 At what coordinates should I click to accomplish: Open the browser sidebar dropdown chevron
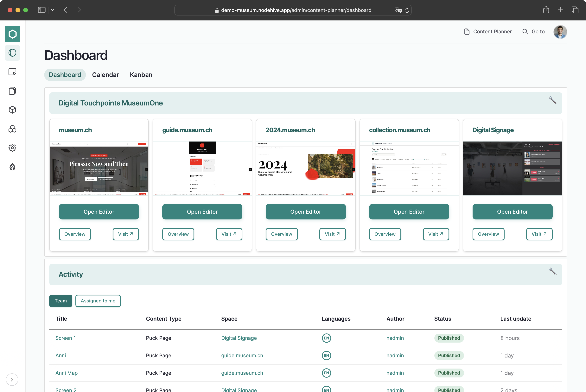(x=52, y=10)
